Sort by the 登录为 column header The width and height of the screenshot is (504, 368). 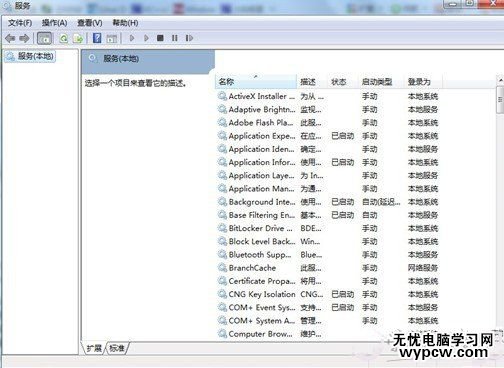click(x=423, y=81)
